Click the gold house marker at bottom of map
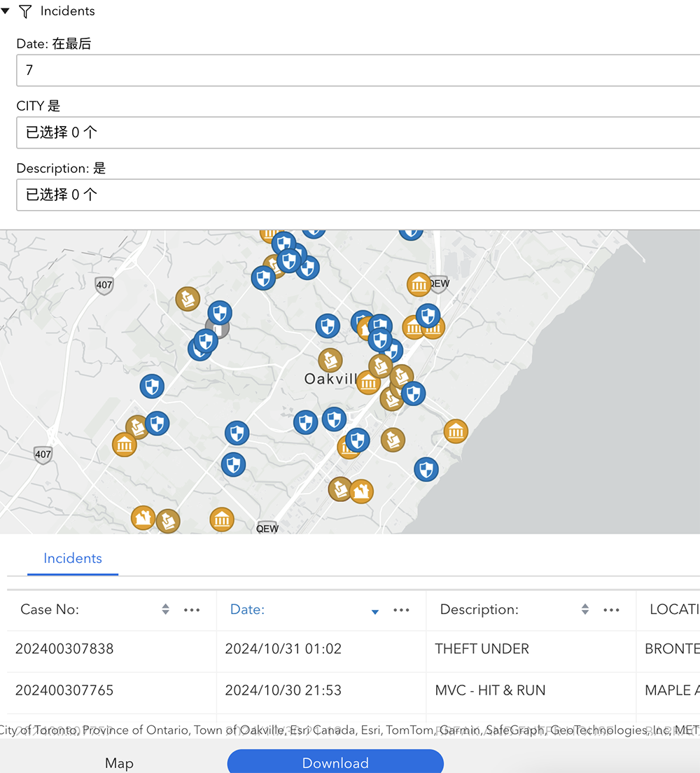The image size is (700, 773). tap(142, 518)
